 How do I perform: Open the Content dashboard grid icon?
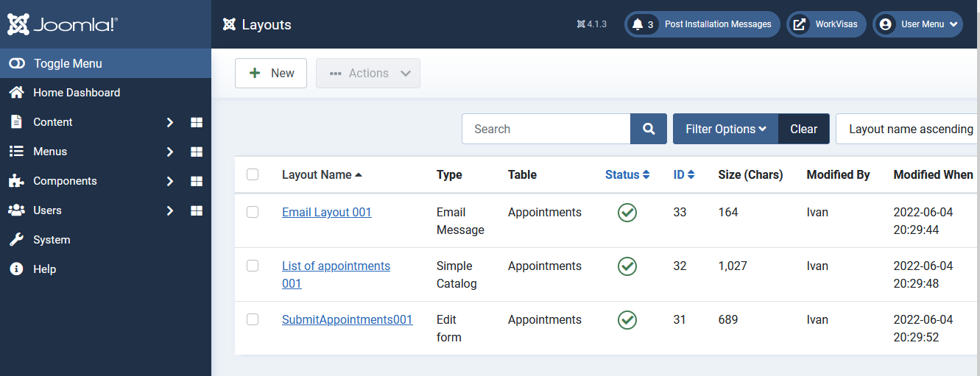(197, 122)
